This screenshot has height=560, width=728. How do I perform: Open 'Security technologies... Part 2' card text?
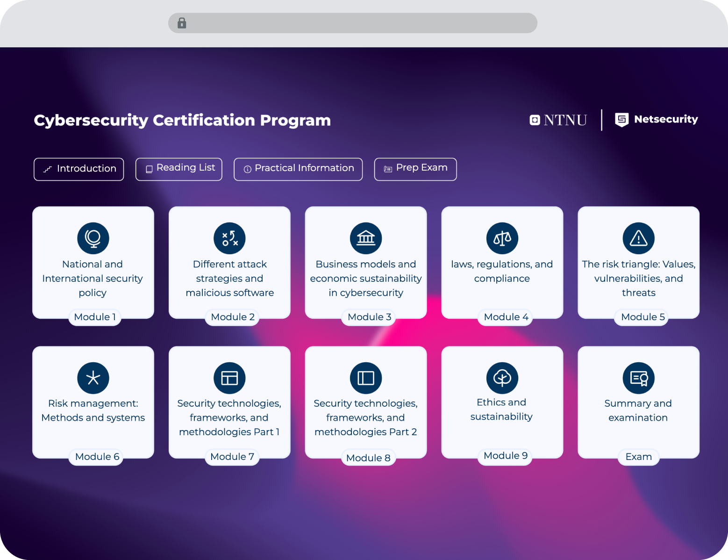[365, 418]
